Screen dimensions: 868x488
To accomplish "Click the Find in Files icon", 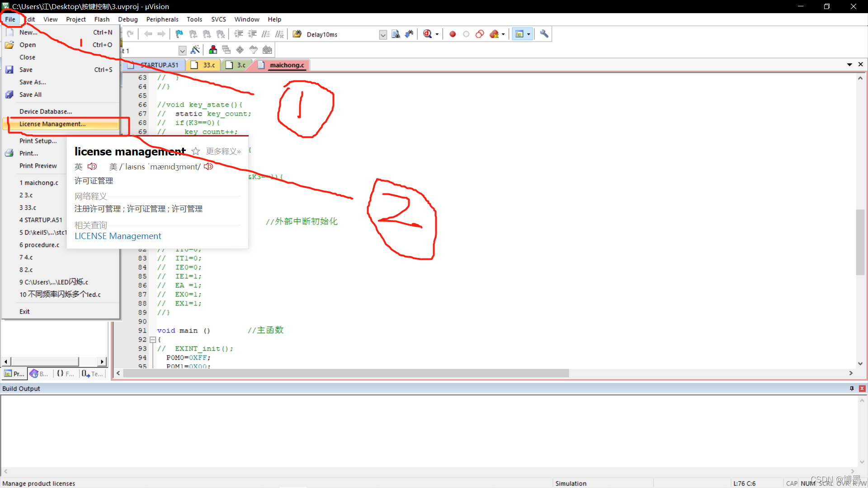I will (297, 34).
